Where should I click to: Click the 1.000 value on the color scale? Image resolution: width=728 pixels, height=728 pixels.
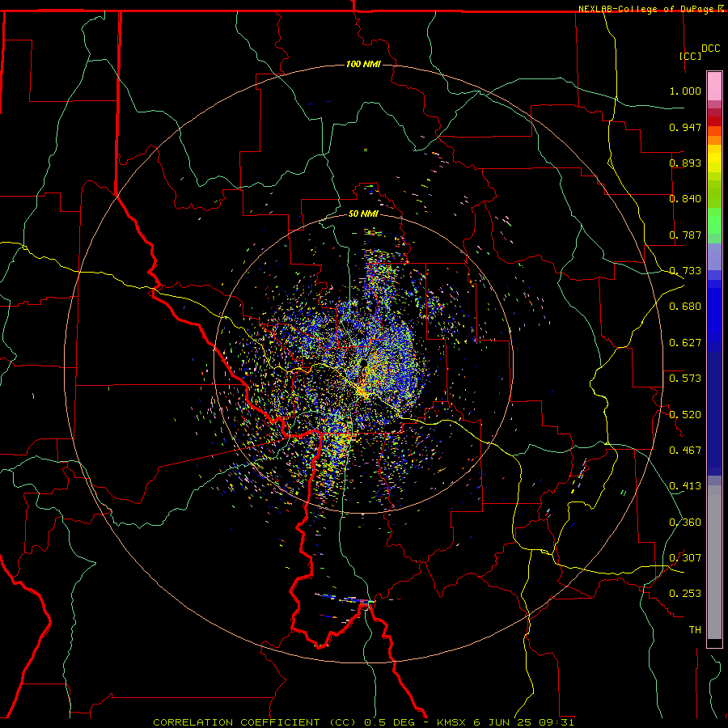(x=685, y=91)
